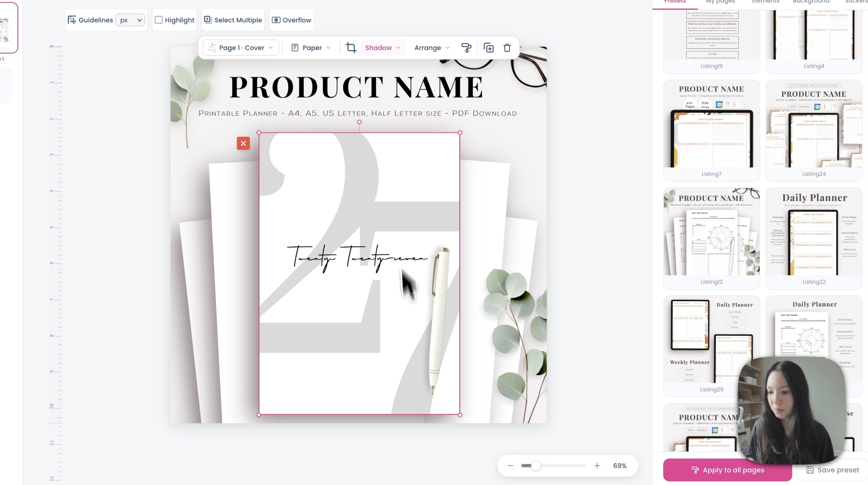This screenshot has width=868, height=485.
Task: Apply the Listing12 preset
Action: point(712,238)
